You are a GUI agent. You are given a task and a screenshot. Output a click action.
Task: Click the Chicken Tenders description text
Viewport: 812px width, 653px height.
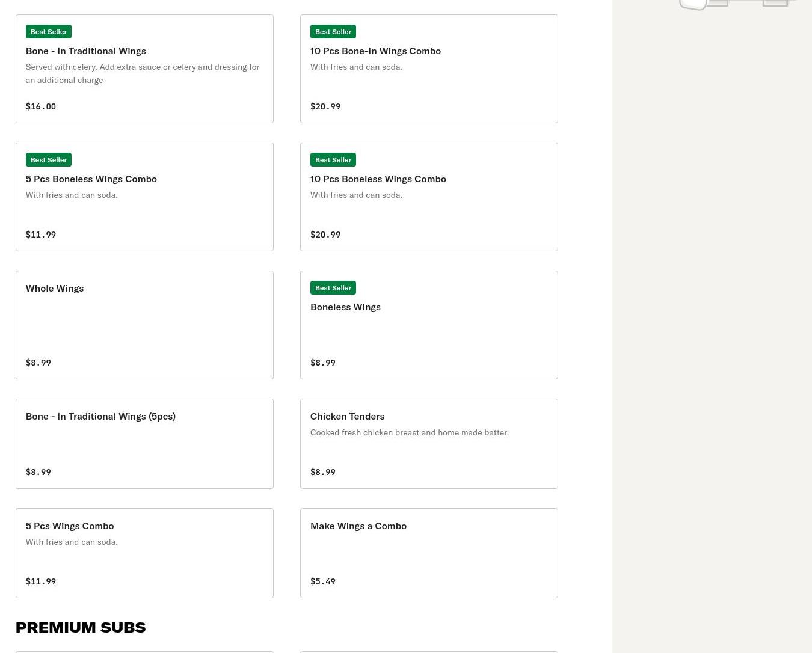pyautogui.click(x=410, y=432)
